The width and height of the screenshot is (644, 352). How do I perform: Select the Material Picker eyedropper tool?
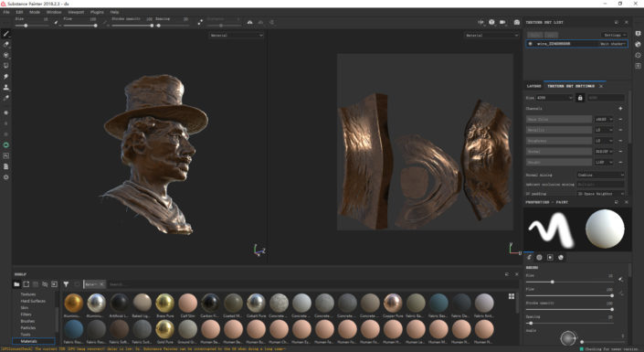click(5, 98)
